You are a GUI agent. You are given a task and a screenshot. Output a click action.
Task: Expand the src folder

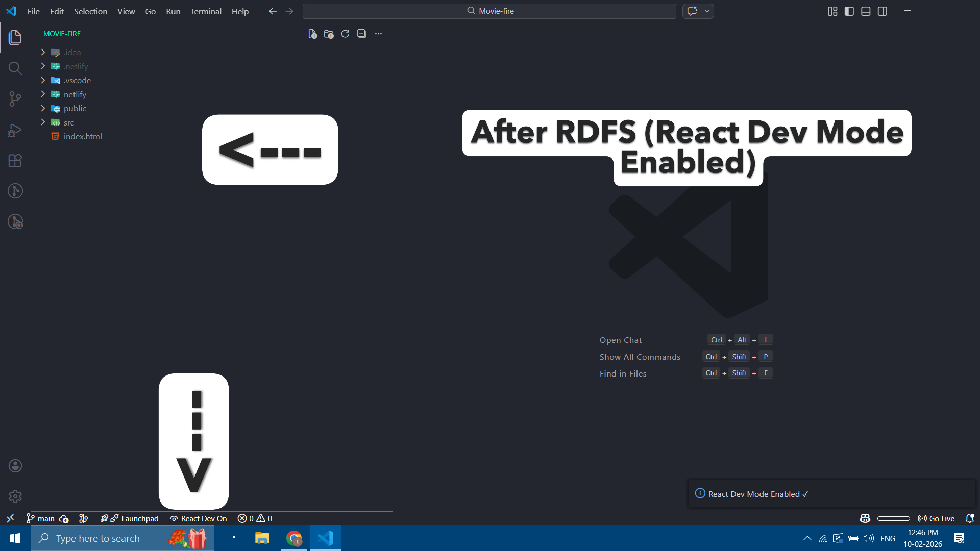coord(68,122)
